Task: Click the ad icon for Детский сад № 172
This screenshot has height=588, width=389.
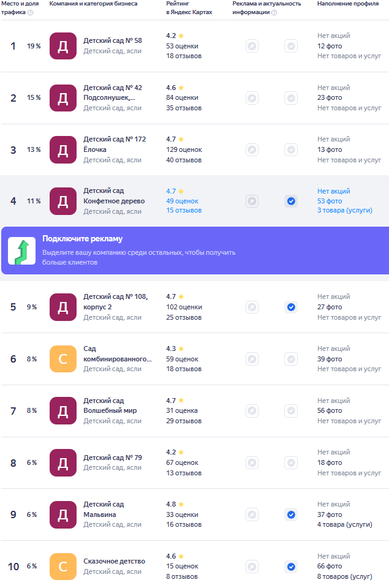Action: [x=252, y=149]
